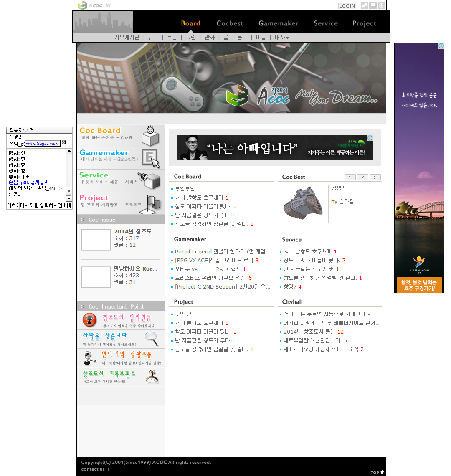Click the fullscreen arrows icon in header
The height and width of the screenshot is (476, 451).
[x=381, y=5]
